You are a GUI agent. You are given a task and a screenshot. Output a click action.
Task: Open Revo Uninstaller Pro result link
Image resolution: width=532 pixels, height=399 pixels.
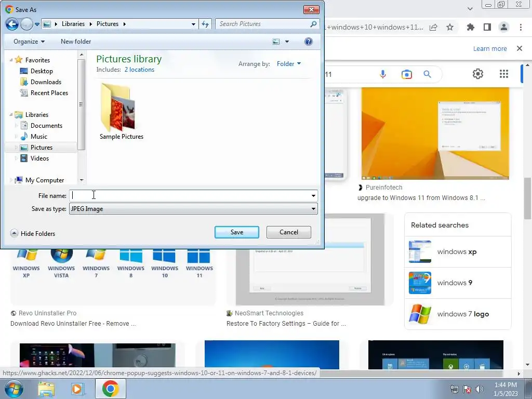coord(73,323)
